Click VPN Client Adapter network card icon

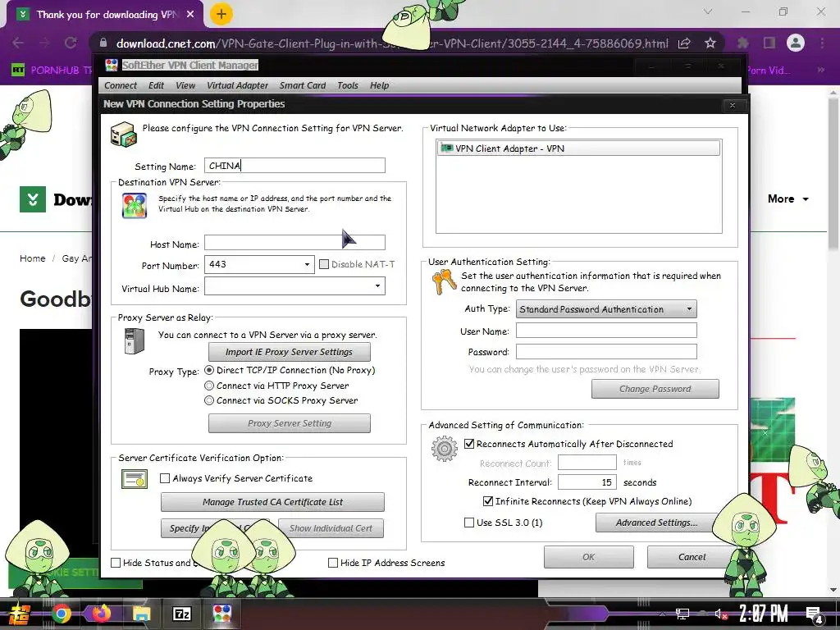446,148
